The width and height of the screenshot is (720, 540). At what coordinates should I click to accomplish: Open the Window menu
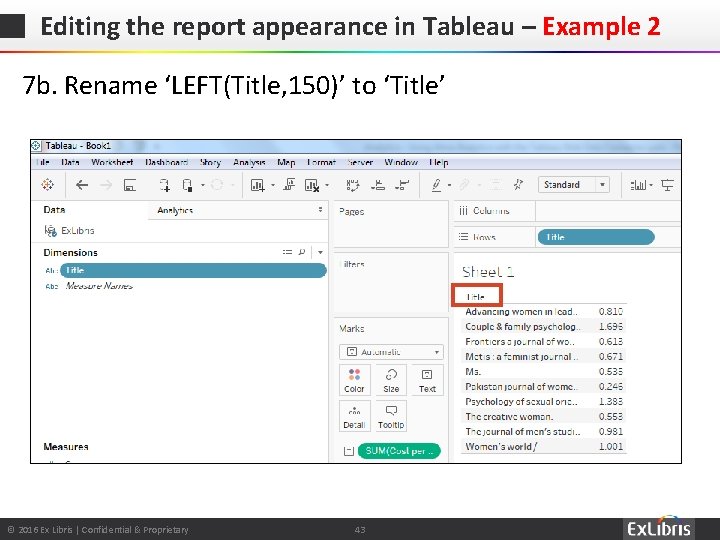[x=401, y=162]
